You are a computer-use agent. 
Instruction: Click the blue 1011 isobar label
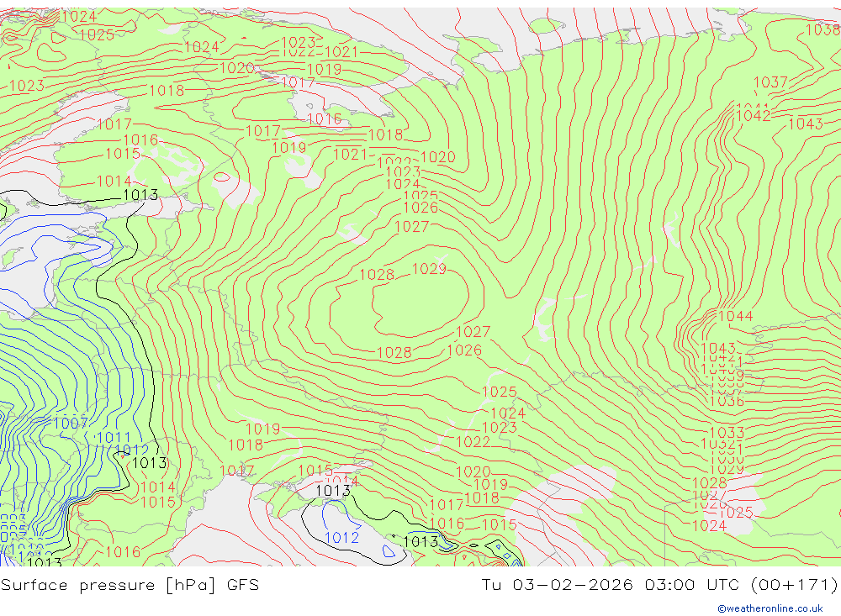(x=114, y=438)
